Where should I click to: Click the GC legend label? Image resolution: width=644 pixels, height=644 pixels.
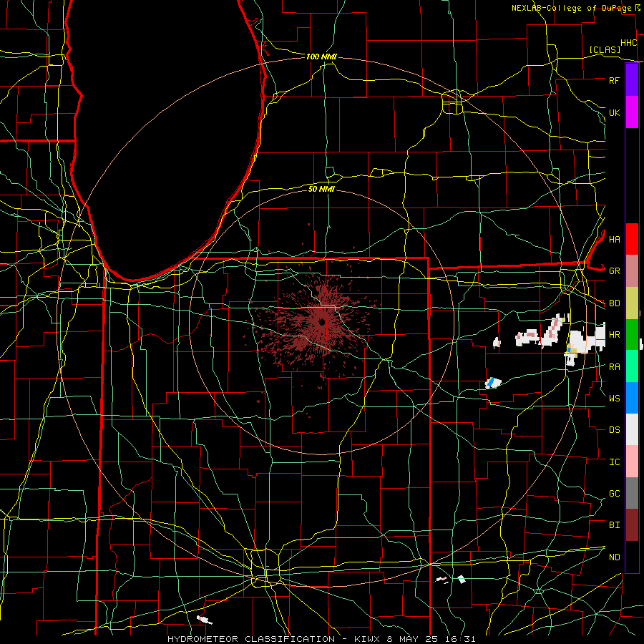614,494
